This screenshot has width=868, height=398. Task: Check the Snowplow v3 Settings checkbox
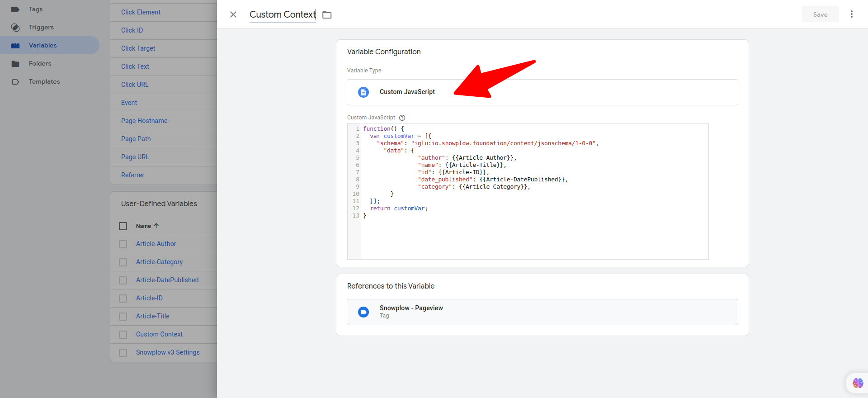123,353
